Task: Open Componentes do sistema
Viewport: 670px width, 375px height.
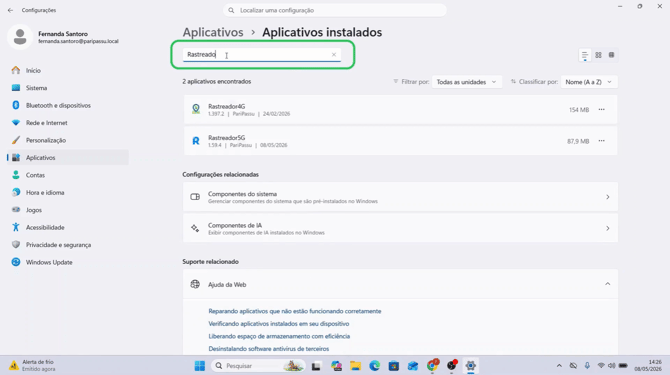Action: pos(400,197)
